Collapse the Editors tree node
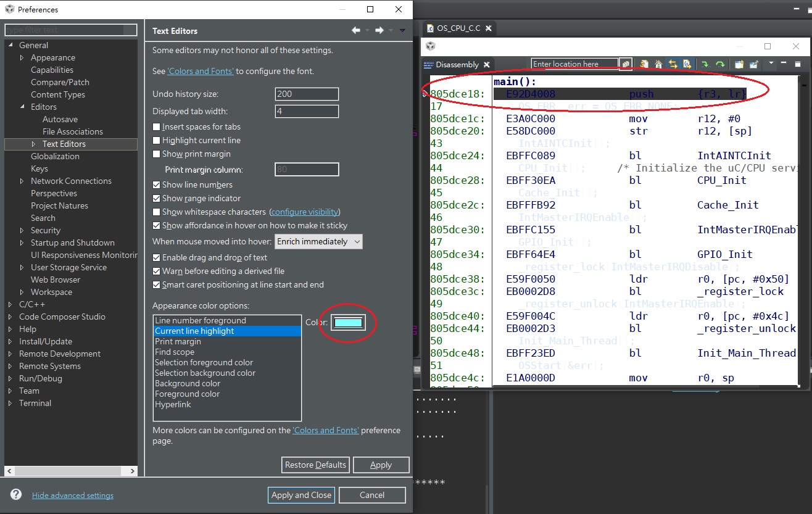This screenshot has width=812, height=514. coord(22,107)
